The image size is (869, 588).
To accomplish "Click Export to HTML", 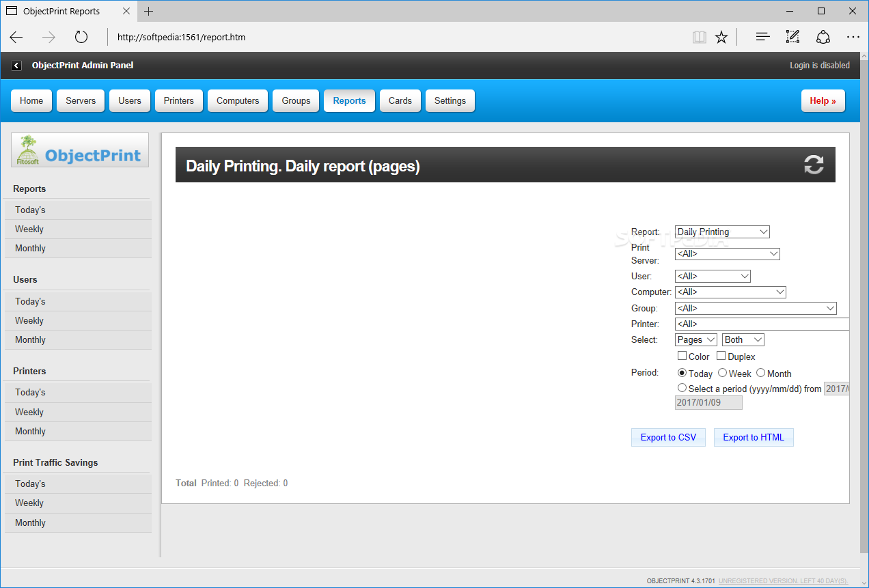I will (754, 438).
